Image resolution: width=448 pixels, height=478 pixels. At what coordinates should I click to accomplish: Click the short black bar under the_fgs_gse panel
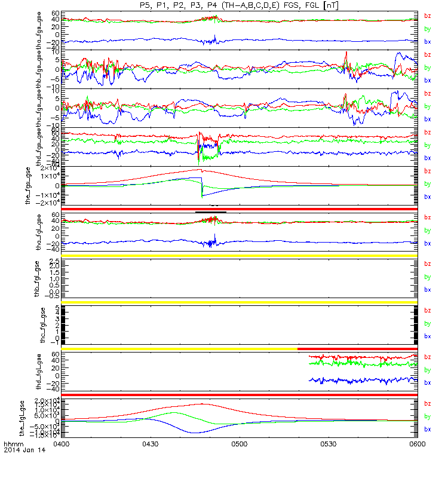[x=211, y=212]
